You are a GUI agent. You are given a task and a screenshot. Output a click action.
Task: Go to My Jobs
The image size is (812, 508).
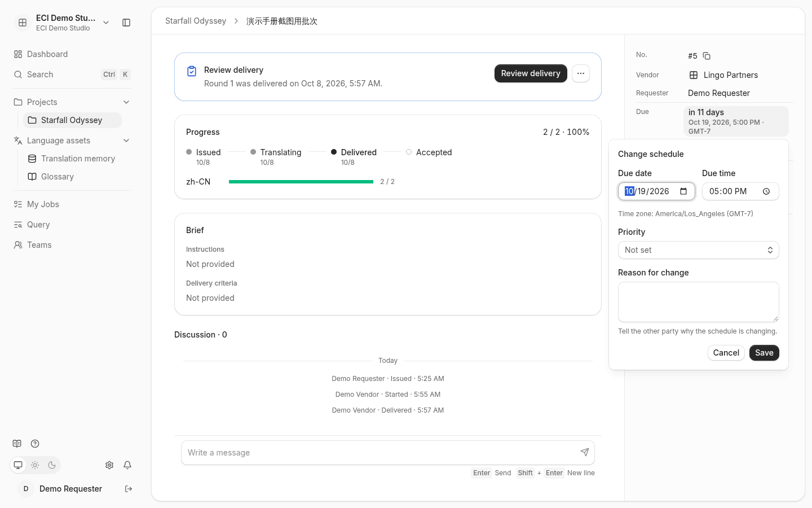[72, 204]
